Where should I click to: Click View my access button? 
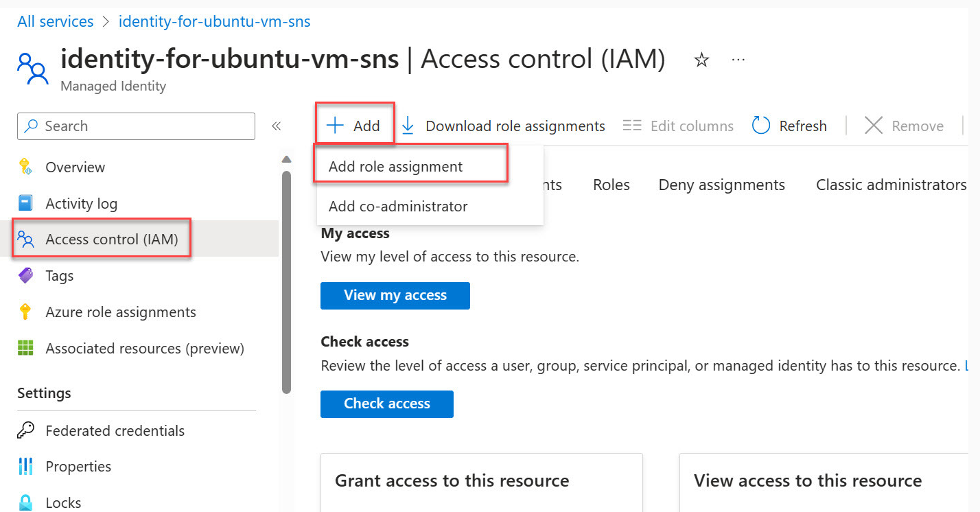point(395,295)
